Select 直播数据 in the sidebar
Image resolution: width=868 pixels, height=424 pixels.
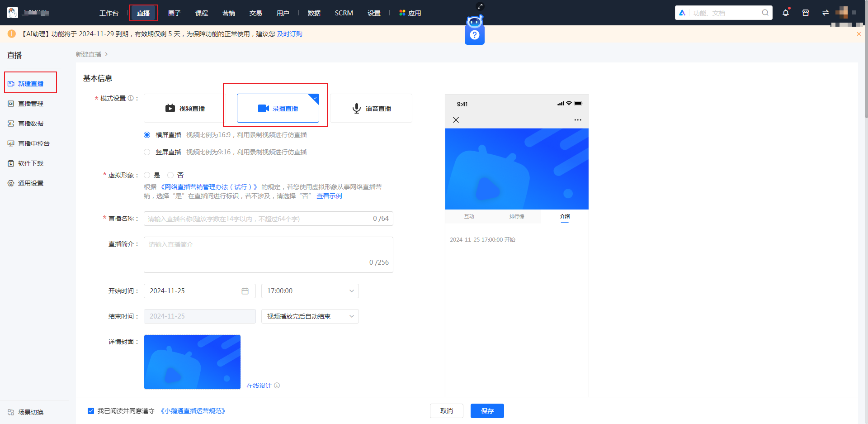[x=30, y=123]
